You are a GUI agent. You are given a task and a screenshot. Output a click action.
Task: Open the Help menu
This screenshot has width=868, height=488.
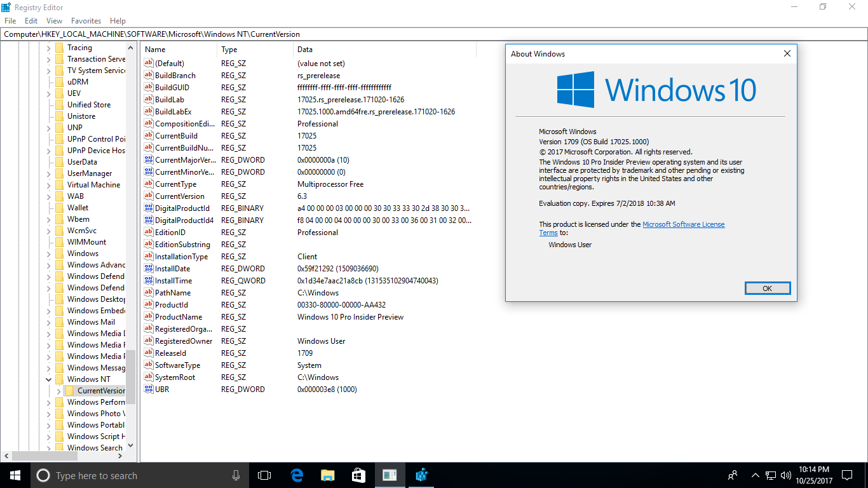coord(118,21)
